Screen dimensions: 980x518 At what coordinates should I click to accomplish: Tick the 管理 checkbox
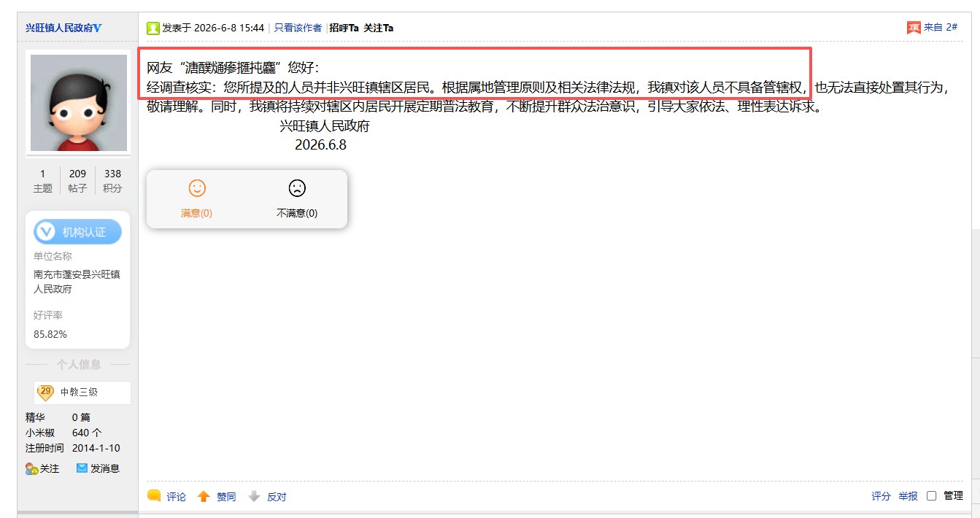[x=931, y=496]
